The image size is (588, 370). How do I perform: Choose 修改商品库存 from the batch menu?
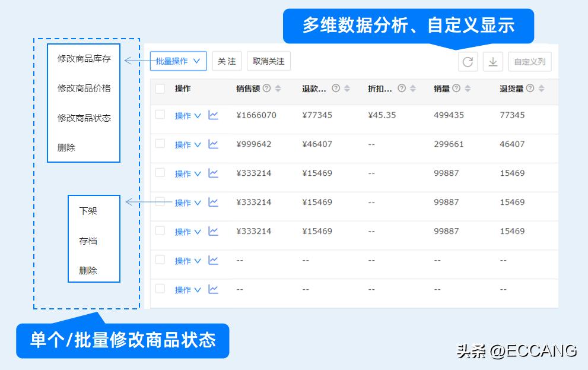click(x=84, y=59)
